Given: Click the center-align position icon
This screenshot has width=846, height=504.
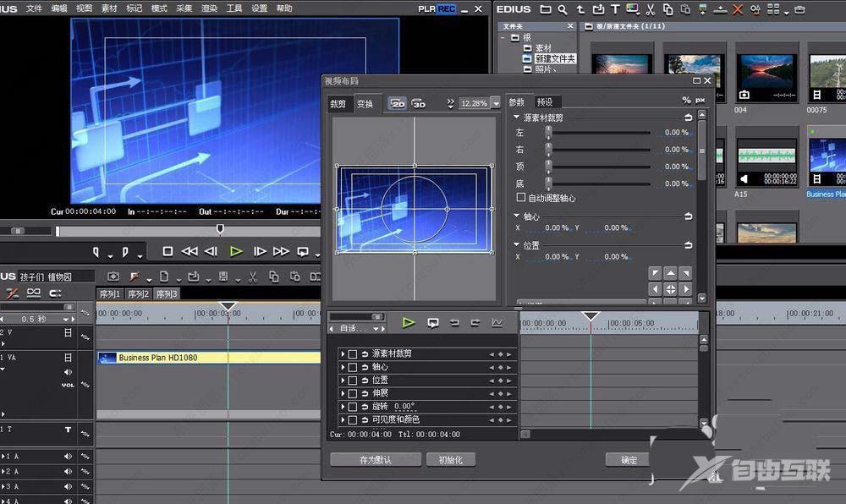Looking at the screenshot, I should click(x=670, y=289).
